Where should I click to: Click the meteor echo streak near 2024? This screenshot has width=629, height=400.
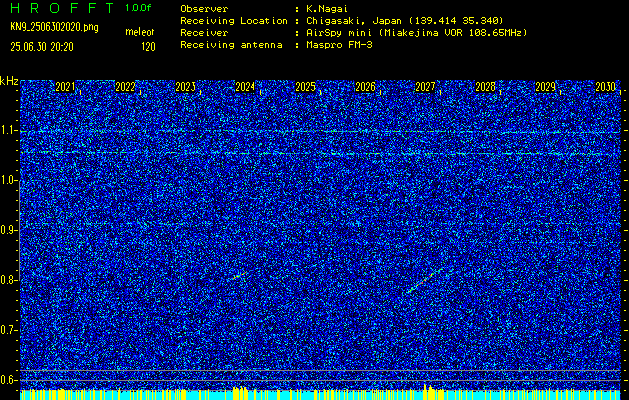pos(239,276)
